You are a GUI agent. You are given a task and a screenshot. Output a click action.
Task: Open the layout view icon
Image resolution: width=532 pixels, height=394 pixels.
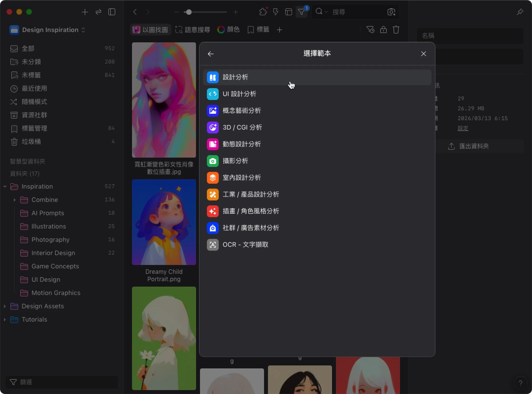288,12
